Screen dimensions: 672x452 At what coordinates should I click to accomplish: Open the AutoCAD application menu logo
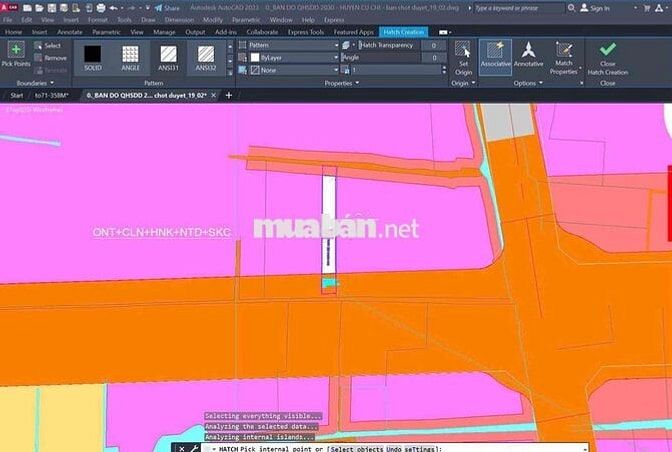coord(9,8)
